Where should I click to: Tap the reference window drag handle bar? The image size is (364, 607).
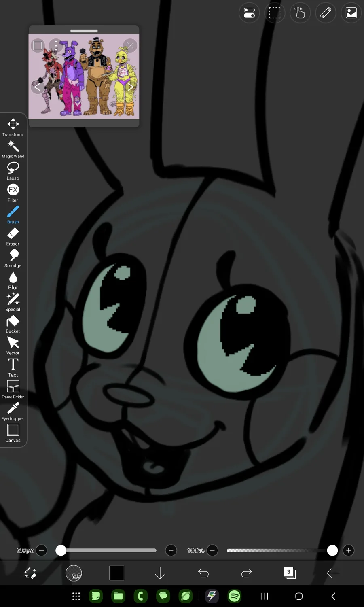pos(84,31)
